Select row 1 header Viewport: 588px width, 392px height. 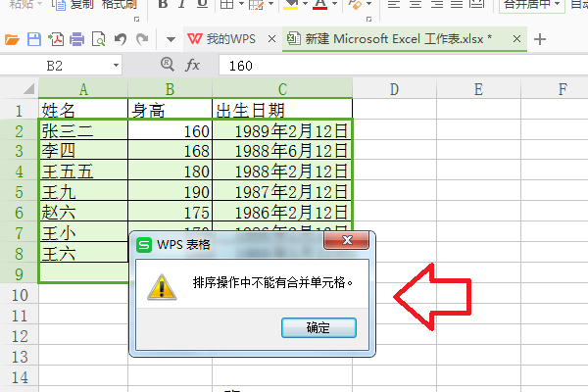click(20, 111)
